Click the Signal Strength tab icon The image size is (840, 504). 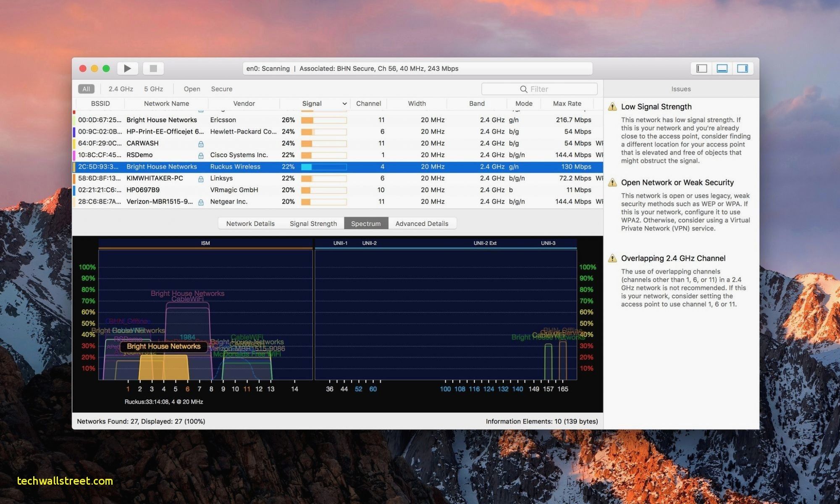pos(312,223)
